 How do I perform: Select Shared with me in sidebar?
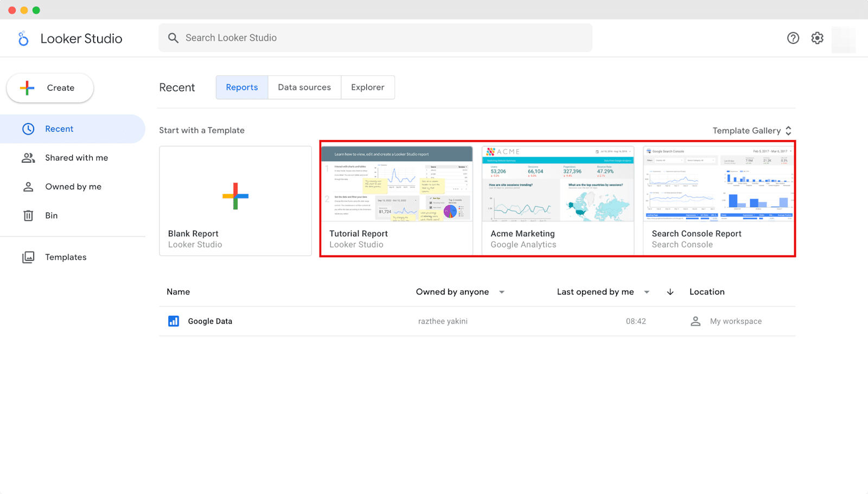pos(73,158)
